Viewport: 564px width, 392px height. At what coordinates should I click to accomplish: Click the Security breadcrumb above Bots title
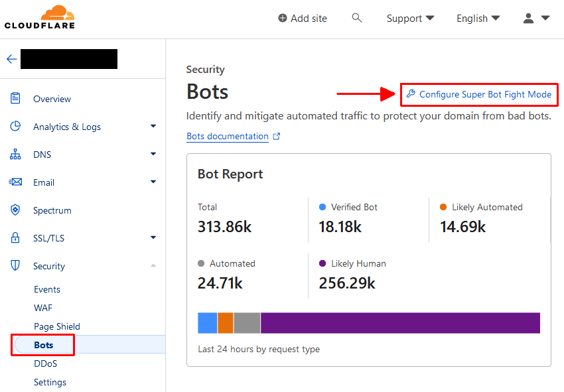click(206, 70)
